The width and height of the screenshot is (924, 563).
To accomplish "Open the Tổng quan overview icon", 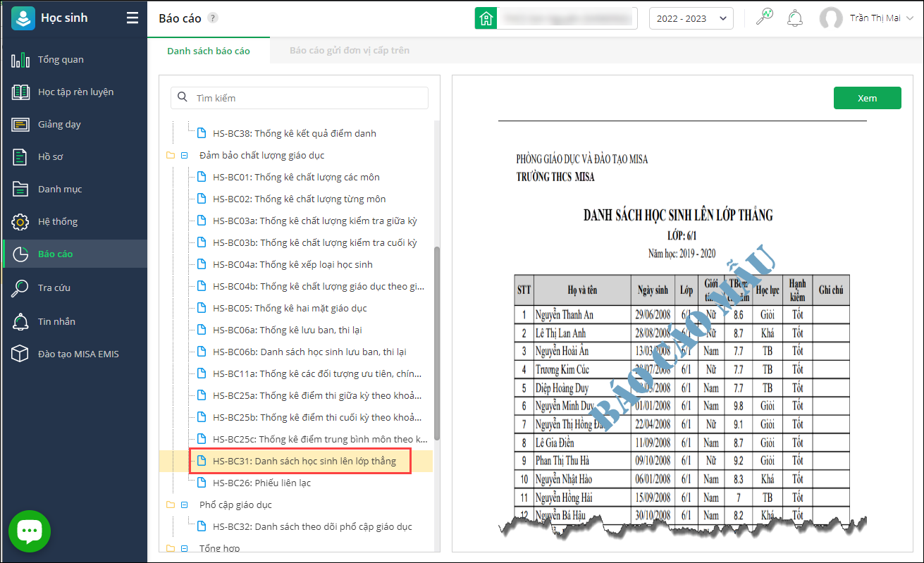I will (x=20, y=60).
